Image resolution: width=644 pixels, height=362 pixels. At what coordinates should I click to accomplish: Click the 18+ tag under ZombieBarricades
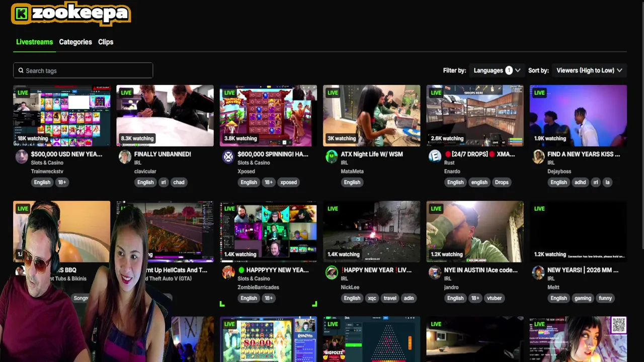click(269, 298)
